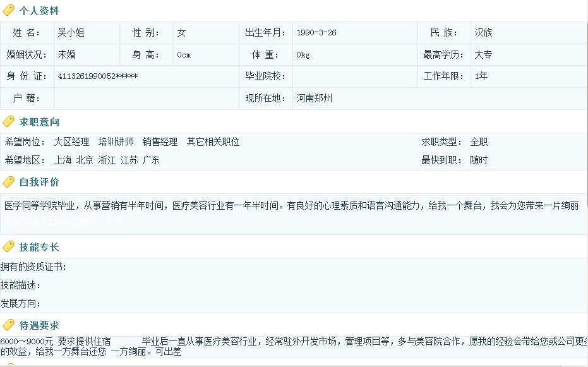This screenshot has width=588, height=367.
Task: Click the tag icon next to 技能专长
Action: (x=9, y=247)
